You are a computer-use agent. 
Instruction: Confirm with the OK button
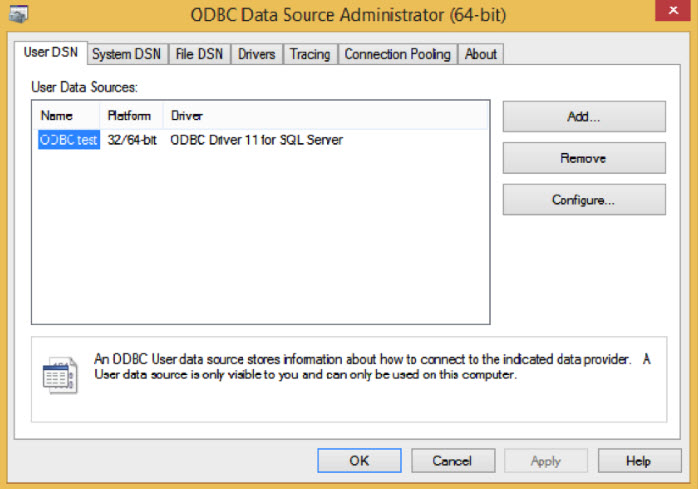(359, 460)
